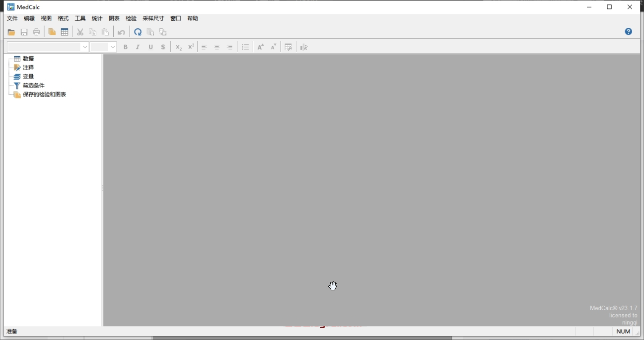
Task: Toggle Italic formatting
Action: point(138,47)
